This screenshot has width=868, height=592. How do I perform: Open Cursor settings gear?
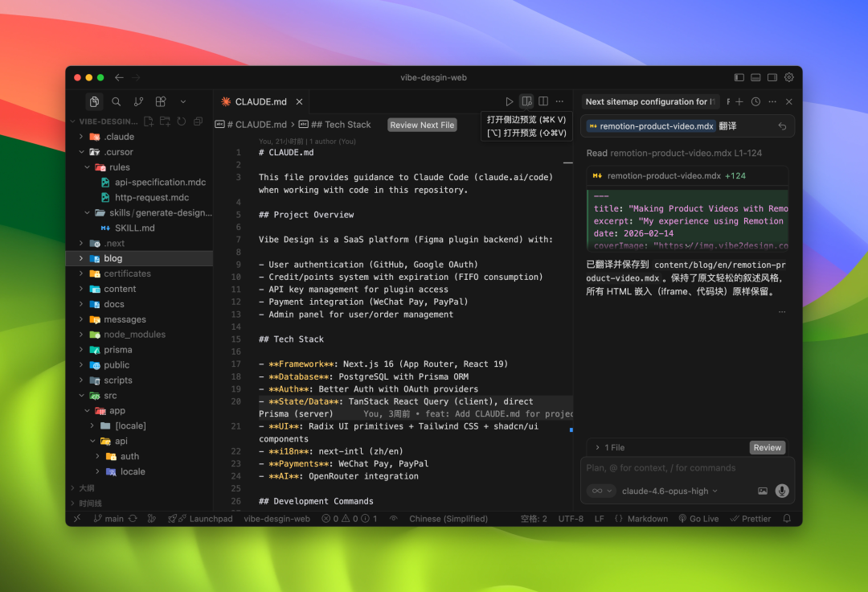789,77
